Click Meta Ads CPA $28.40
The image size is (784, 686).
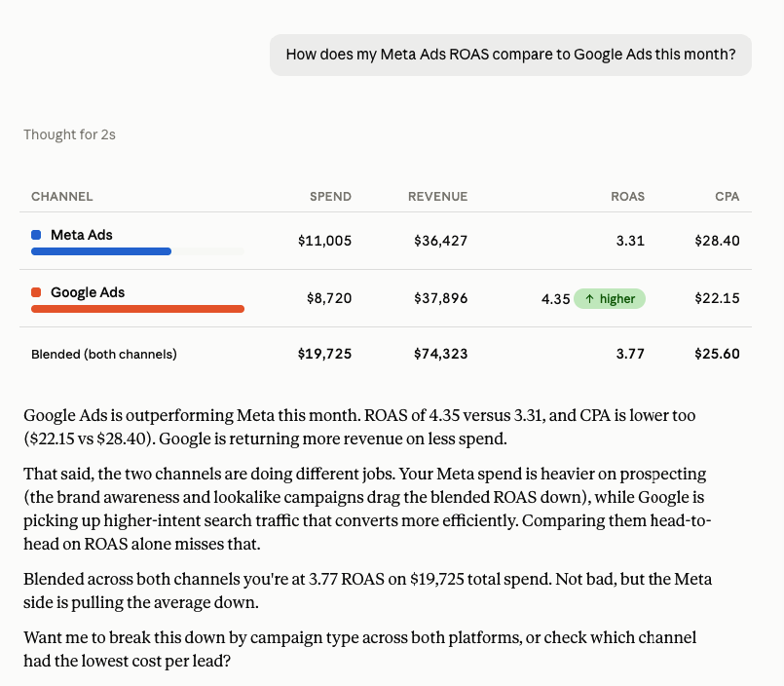coord(717,241)
